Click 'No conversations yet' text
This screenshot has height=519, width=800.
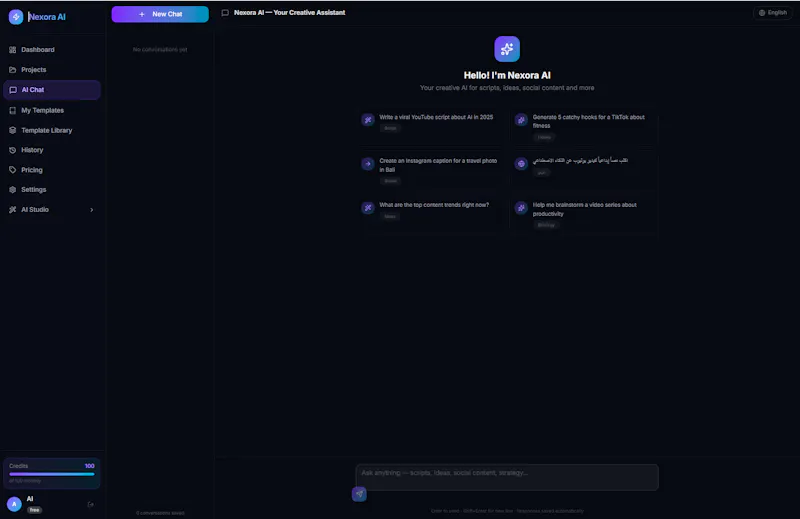click(160, 50)
